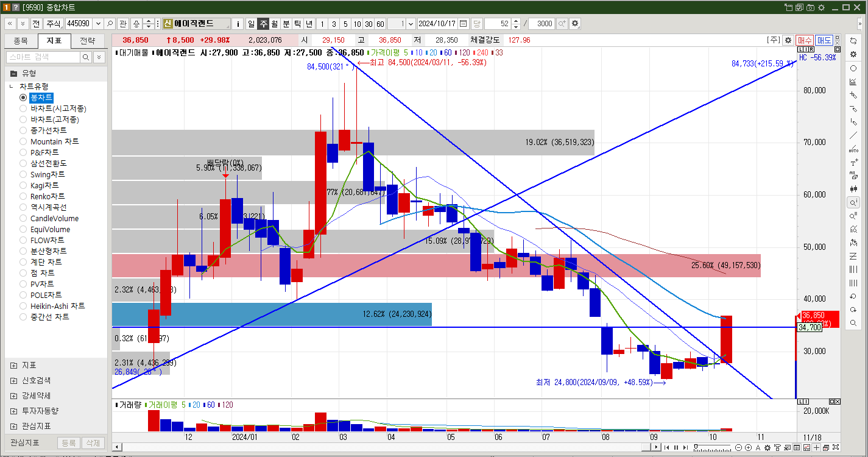Click the 삭제 button at the bottom left

pyautogui.click(x=93, y=443)
